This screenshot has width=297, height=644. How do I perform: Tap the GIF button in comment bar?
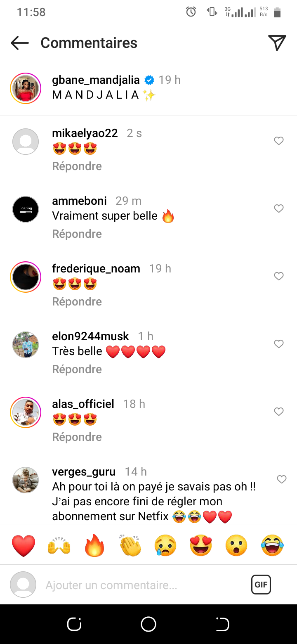tap(261, 585)
